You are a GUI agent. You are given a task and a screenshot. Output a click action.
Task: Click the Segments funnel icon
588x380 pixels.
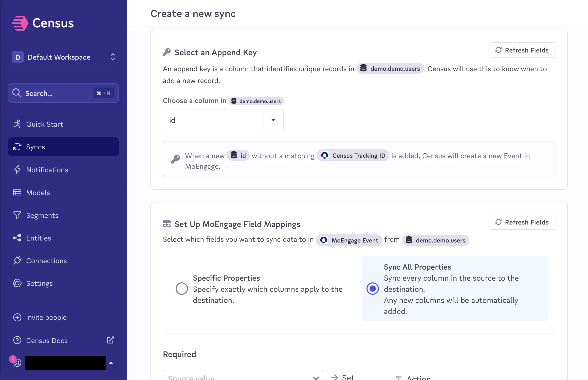click(17, 215)
